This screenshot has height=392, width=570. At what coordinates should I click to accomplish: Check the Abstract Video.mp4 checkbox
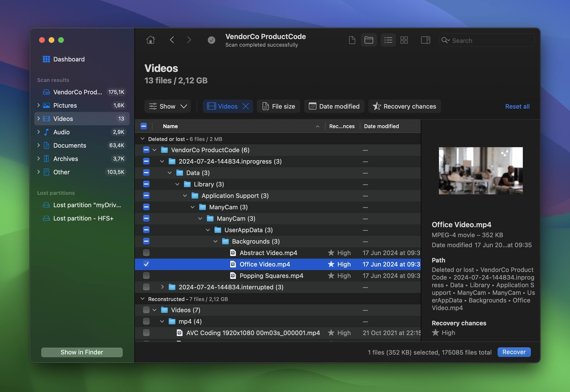click(146, 253)
